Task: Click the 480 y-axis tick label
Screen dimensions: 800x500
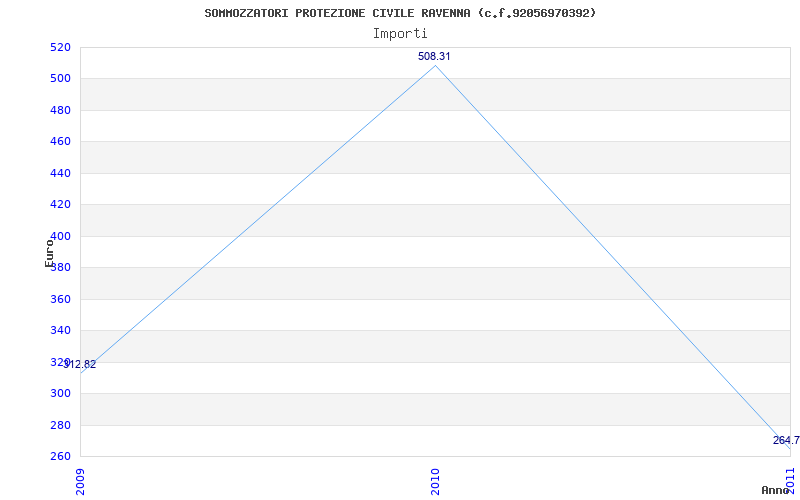Action: tap(60, 110)
